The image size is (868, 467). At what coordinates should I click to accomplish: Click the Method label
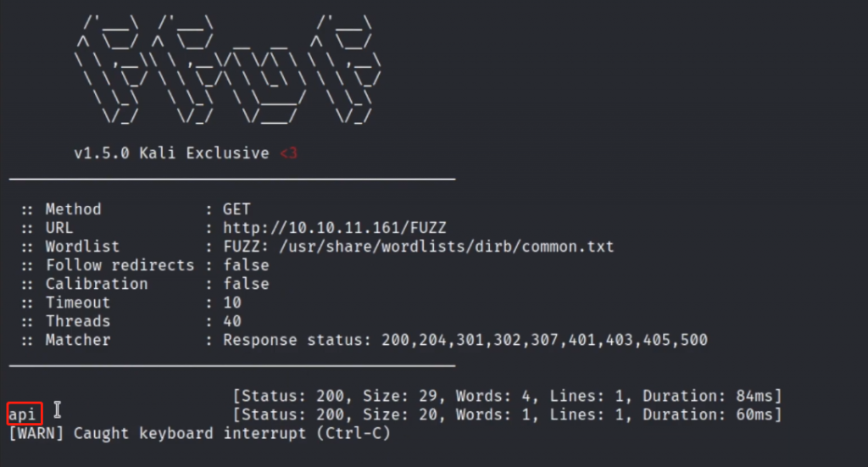(x=73, y=209)
